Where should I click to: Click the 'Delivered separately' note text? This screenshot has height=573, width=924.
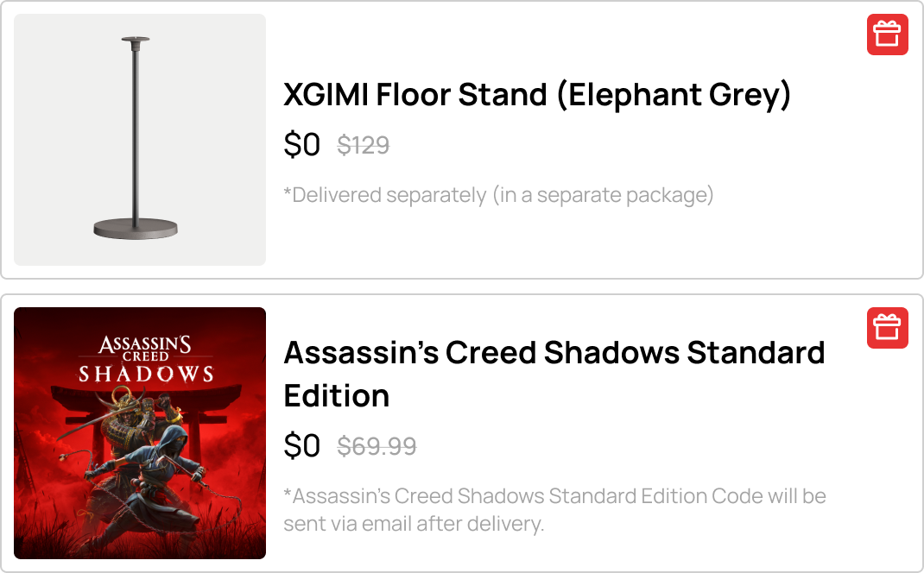click(x=498, y=195)
